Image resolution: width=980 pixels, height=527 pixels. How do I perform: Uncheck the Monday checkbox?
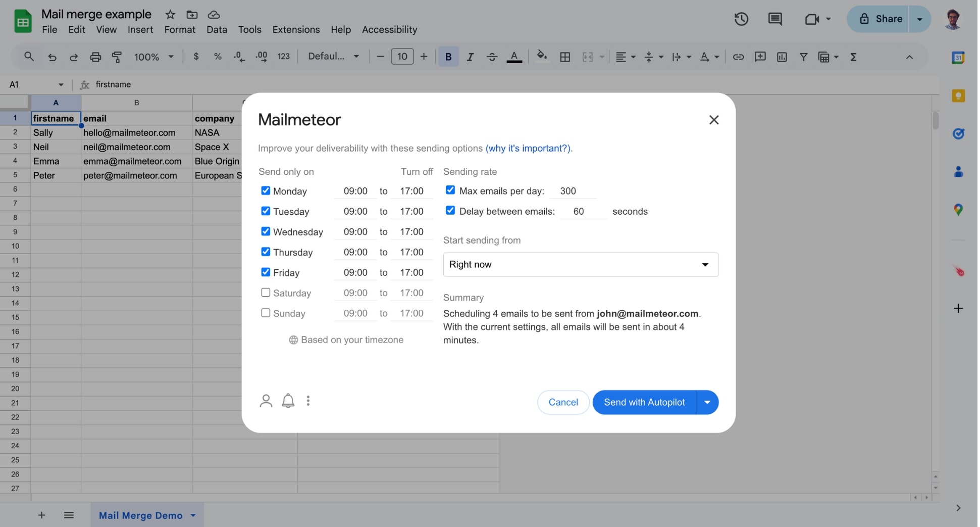click(x=266, y=190)
